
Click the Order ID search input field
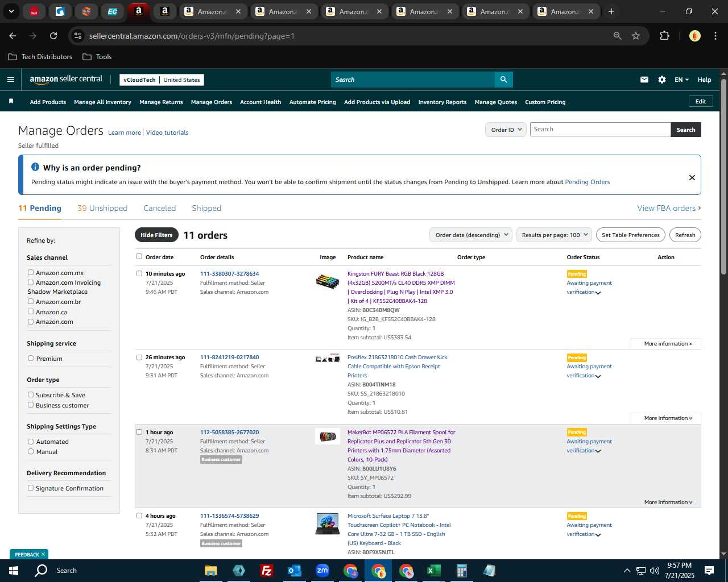[x=600, y=130]
